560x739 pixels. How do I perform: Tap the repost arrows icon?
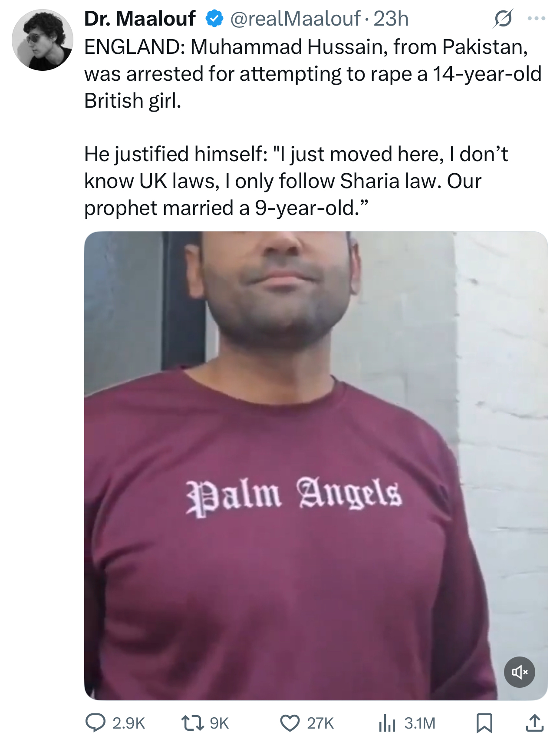point(192,723)
